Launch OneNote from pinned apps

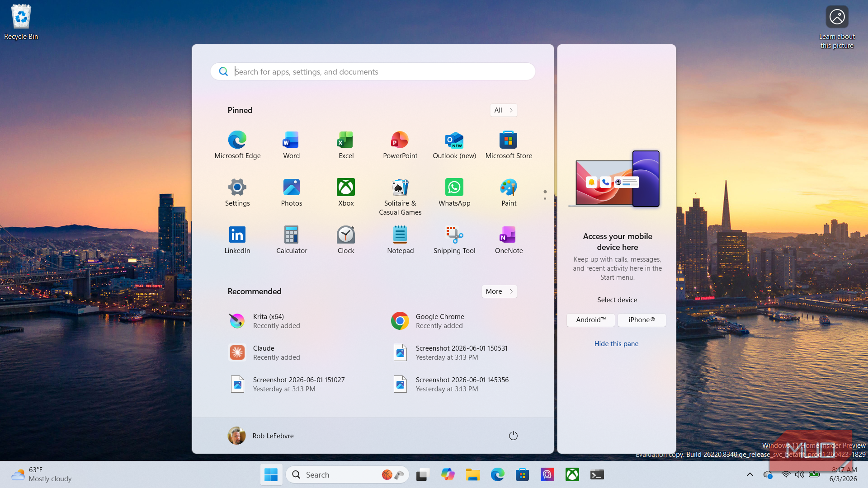pyautogui.click(x=509, y=240)
